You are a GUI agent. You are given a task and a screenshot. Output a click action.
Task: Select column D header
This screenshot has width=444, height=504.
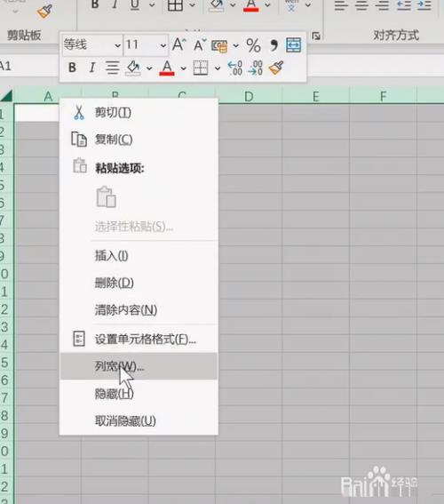pyautogui.click(x=249, y=96)
